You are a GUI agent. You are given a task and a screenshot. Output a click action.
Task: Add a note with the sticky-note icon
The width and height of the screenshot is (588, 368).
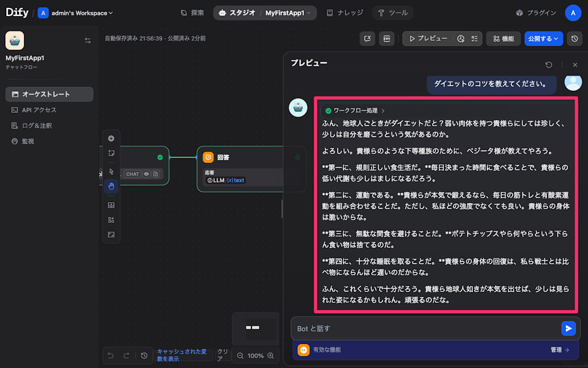(x=111, y=153)
